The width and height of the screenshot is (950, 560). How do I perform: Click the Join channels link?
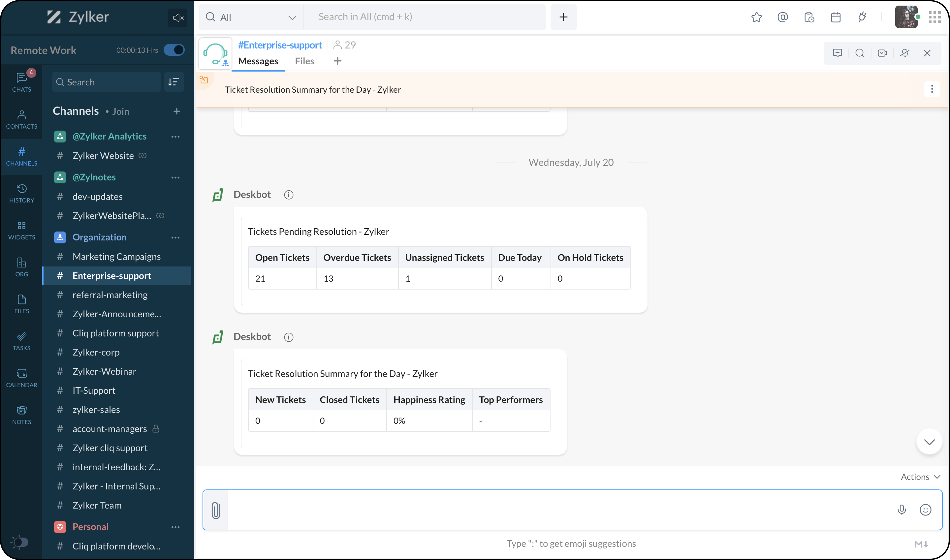(120, 111)
